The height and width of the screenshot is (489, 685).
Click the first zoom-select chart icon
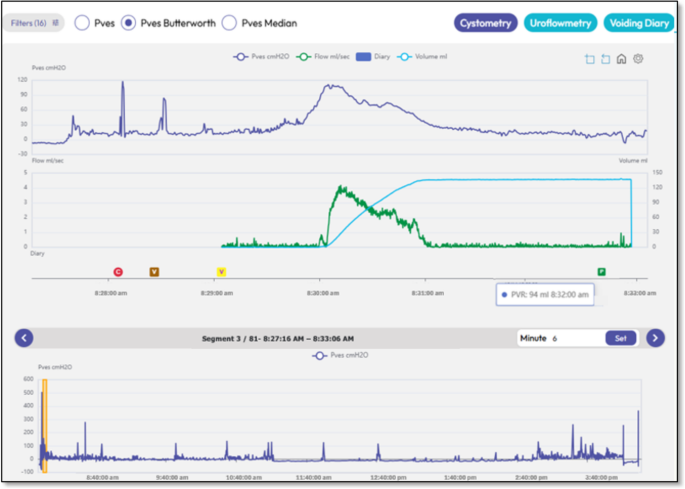(x=590, y=59)
